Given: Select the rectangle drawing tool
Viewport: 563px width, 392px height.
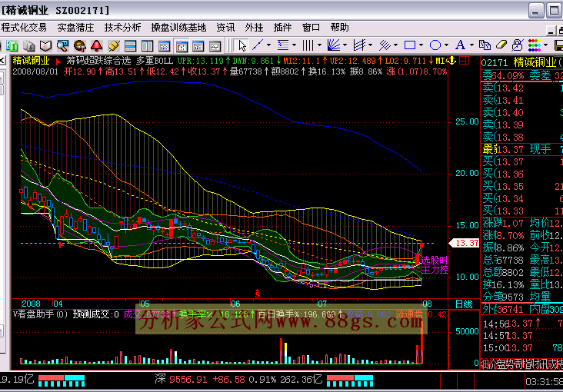Looking at the screenshot, I should 410,45.
